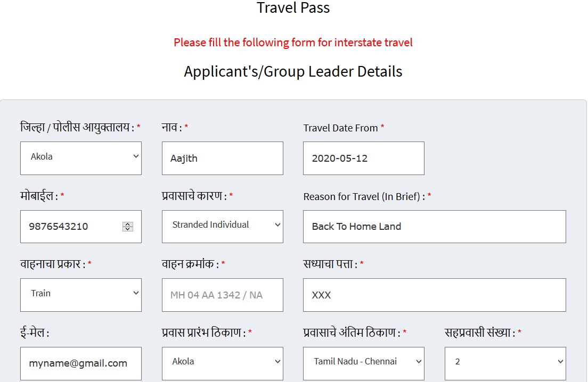Viewport: 588px width, 382px height.
Task: Click the email field myname@gmail.com
Action: (81, 363)
